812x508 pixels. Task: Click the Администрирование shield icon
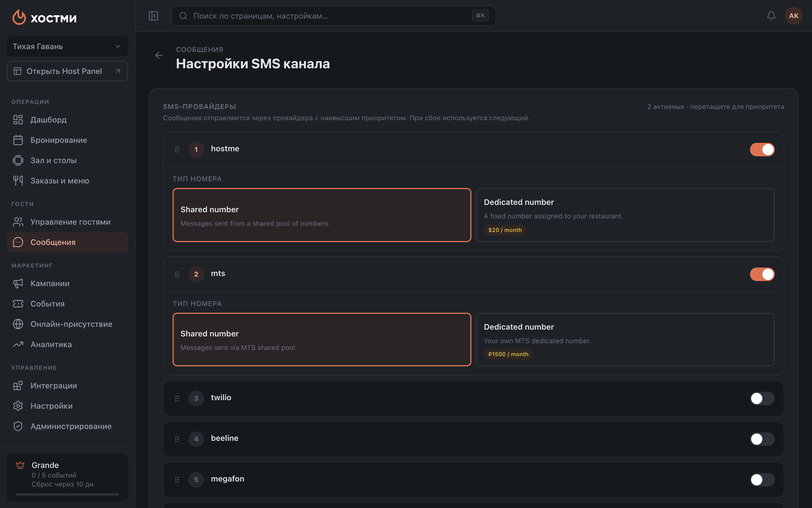pyautogui.click(x=18, y=426)
